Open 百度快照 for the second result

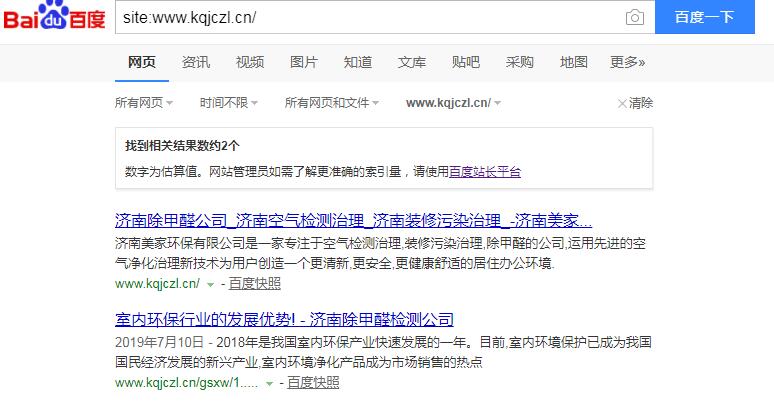(313, 383)
